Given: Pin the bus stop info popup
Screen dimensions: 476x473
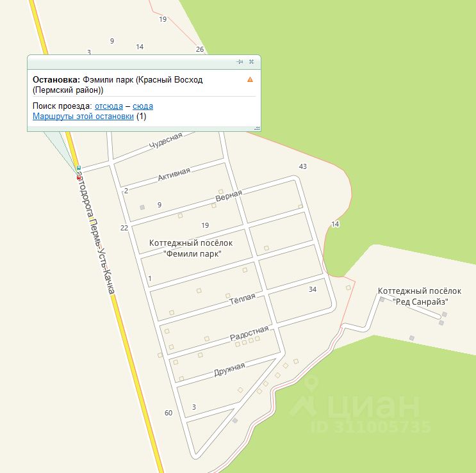Looking at the screenshot, I should click(x=240, y=62).
